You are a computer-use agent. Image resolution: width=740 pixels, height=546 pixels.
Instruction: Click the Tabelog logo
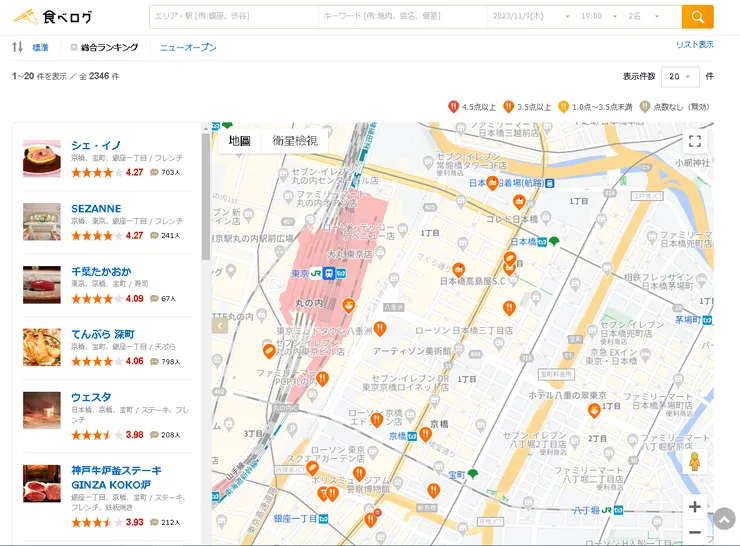pyautogui.click(x=53, y=17)
